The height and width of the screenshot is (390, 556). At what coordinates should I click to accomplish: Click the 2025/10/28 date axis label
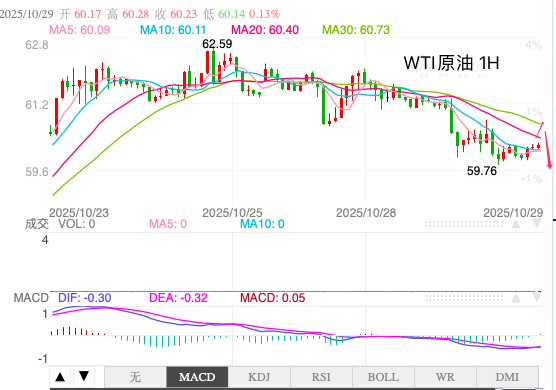click(x=366, y=213)
